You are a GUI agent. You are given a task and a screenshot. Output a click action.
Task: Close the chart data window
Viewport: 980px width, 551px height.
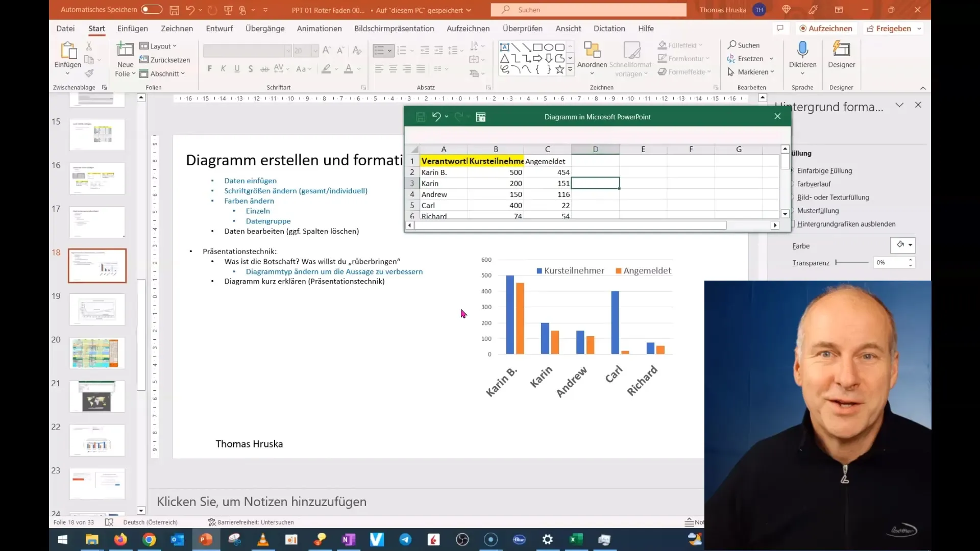(777, 116)
